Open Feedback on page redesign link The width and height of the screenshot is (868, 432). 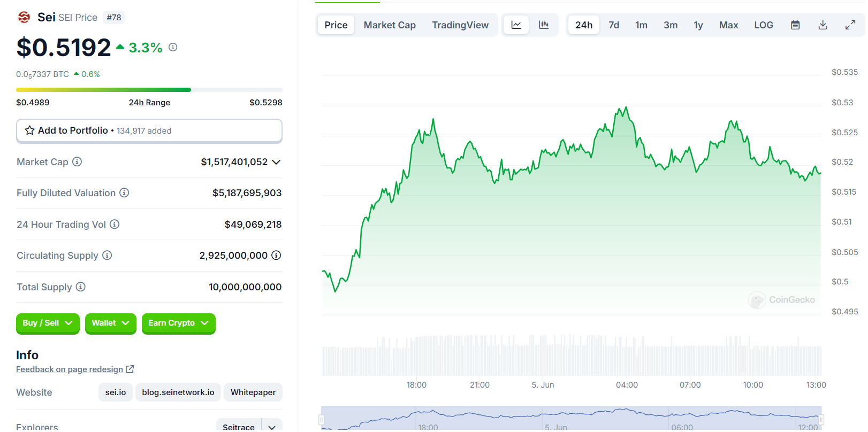[x=70, y=369]
